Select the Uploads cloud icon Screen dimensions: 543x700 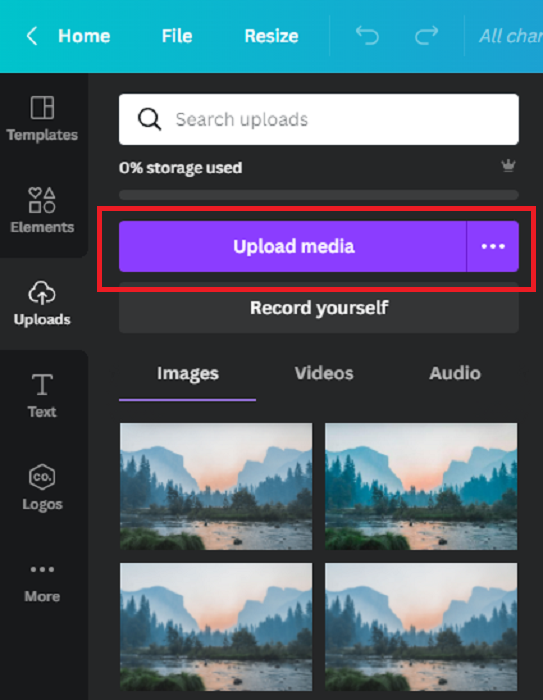[x=42, y=293]
